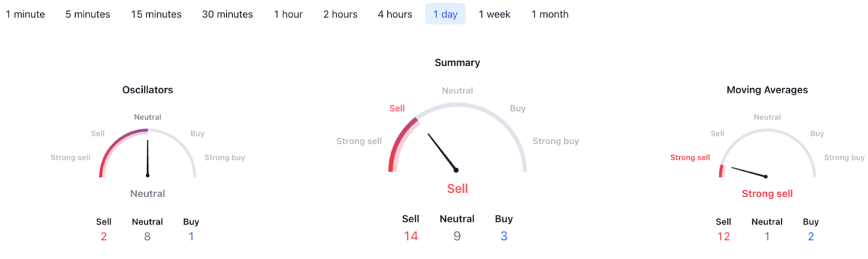Switch to the 1 hour interval
This screenshot has height=259, width=868.
(288, 14)
